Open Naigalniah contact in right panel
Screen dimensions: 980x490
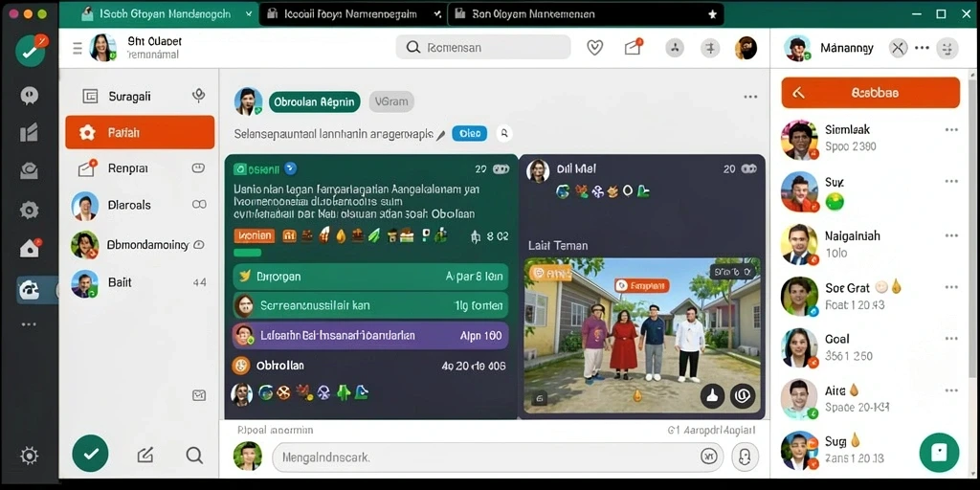pyautogui.click(x=871, y=244)
